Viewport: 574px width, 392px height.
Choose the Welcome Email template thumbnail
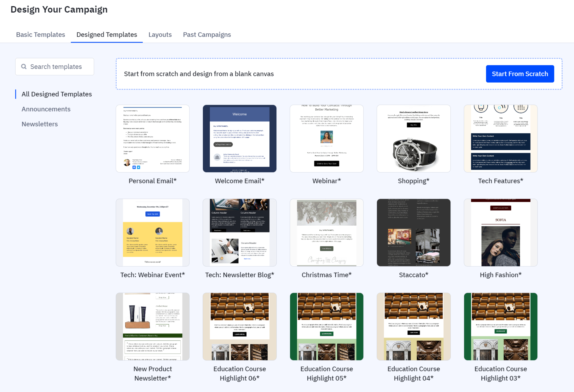(x=240, y=139)
